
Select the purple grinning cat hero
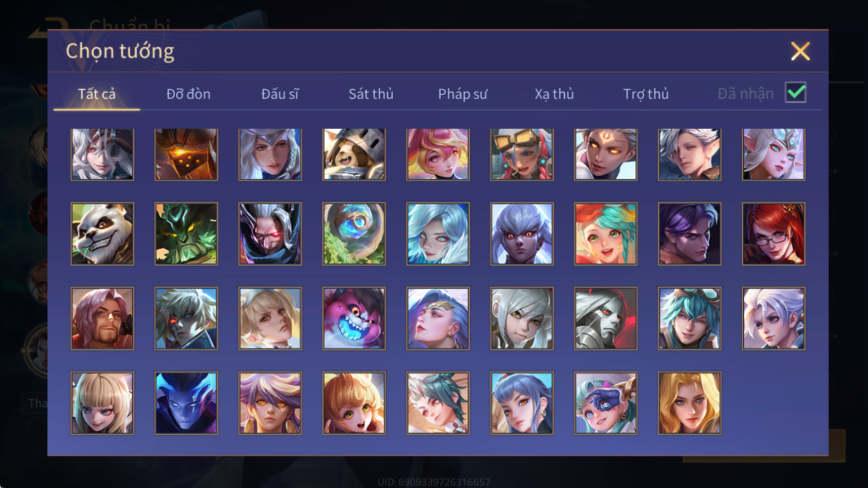pyautogui.click(x=354, y=318)
